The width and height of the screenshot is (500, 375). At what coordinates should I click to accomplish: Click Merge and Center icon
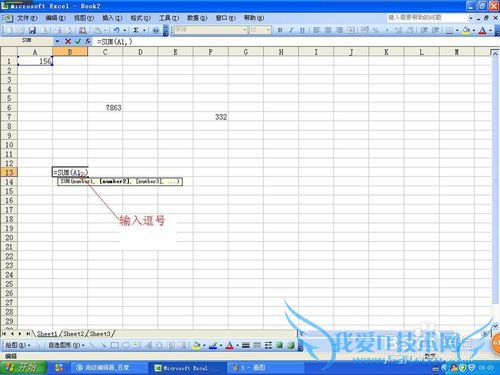click(350, 30)
